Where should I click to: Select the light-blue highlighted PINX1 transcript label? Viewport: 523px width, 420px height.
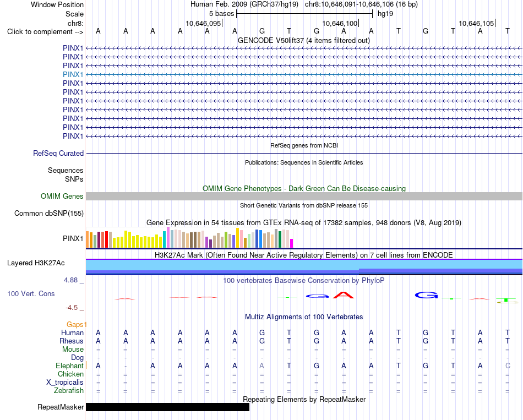[x=73, y=74]
